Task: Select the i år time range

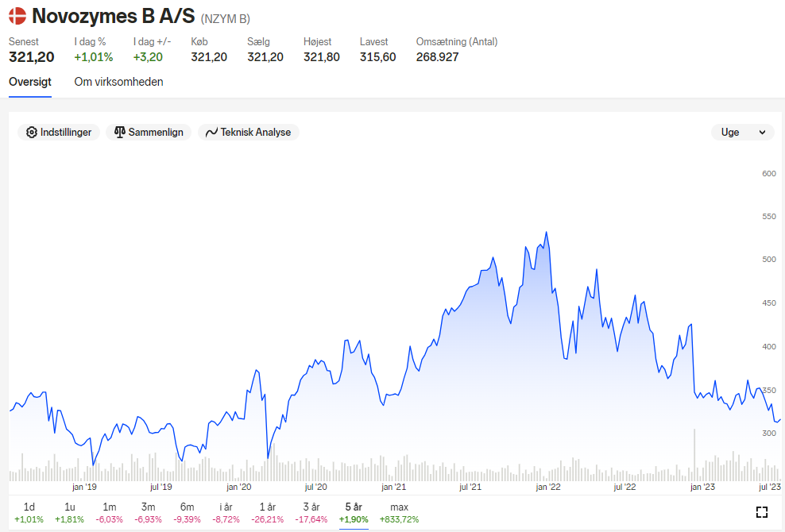Action: (x=226, y=513)
